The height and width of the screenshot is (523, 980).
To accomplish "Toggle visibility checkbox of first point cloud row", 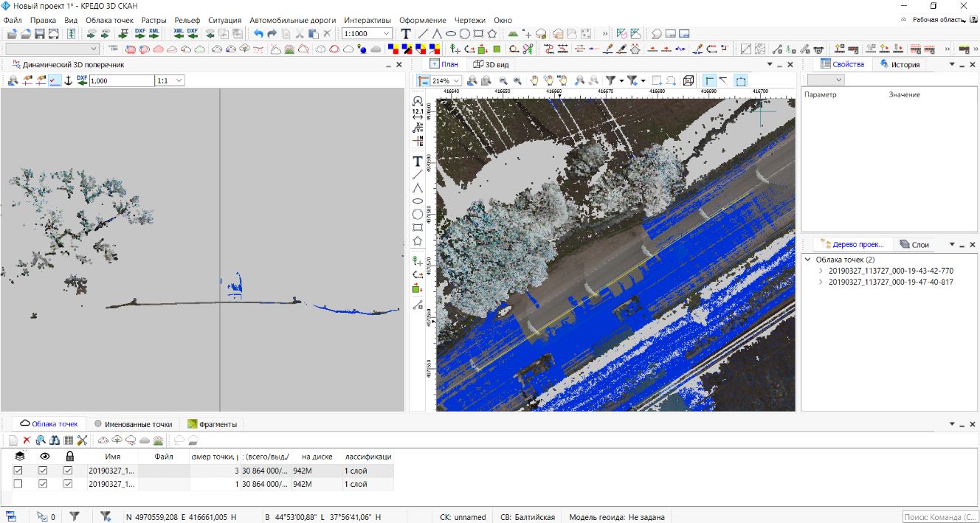I will click(43, 470).
